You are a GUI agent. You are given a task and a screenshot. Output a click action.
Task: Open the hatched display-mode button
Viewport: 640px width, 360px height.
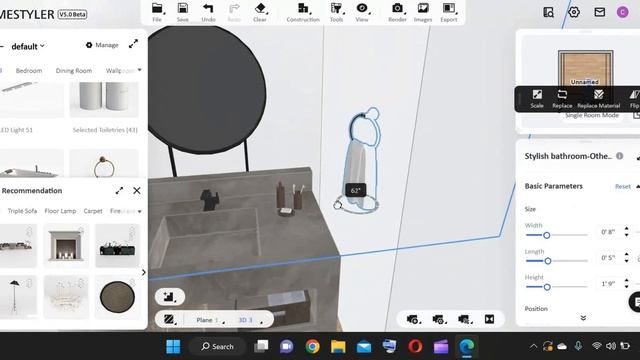169,320
